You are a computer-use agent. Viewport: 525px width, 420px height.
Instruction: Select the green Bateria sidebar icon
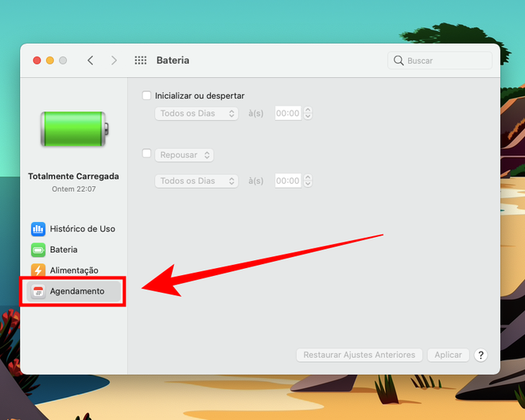click(38, 250)
